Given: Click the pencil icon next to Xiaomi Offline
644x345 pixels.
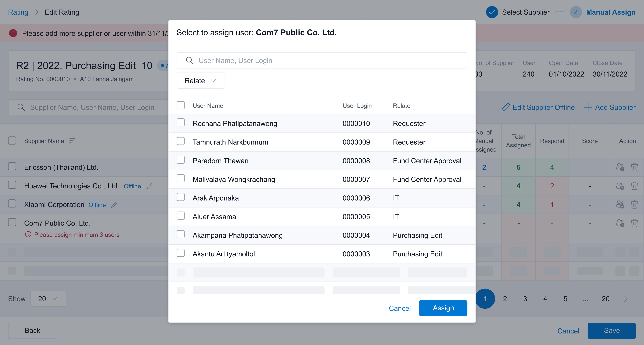Looking at the screenshot, I should point(114,205).
